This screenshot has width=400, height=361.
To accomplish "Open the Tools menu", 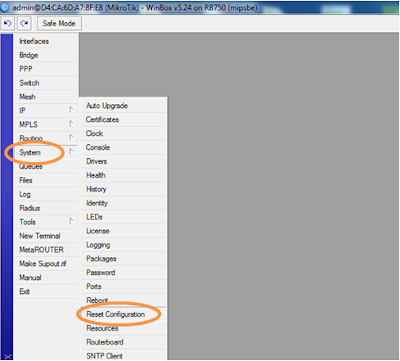I will (46, 222).
